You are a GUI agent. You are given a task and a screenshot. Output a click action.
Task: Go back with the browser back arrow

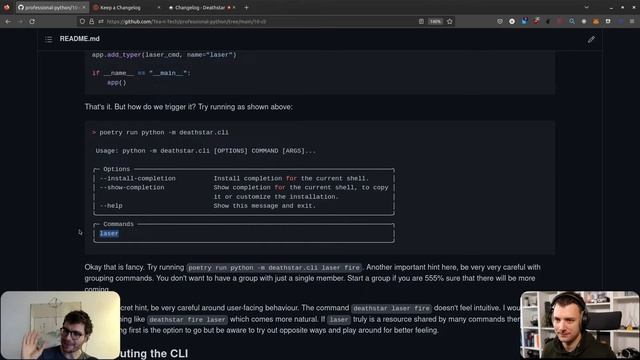[x=8, y=21]
